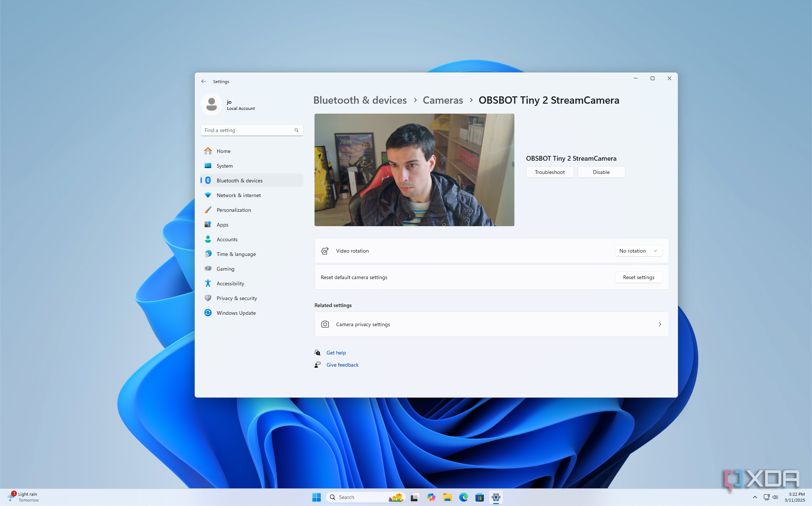Disable the OBSBOT camera
The width and height of the screenshot is (812, 506).
(601, 172)
